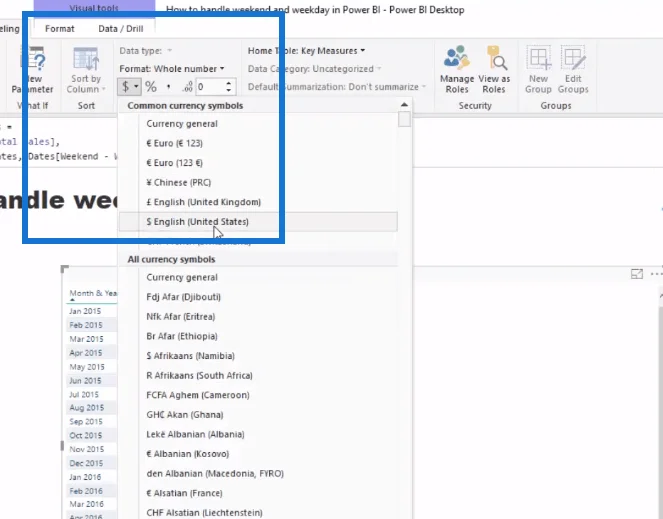Screen dimensions: 663x519
Task: Open more options ellipsis on visual
Action: tap(656, 274)
